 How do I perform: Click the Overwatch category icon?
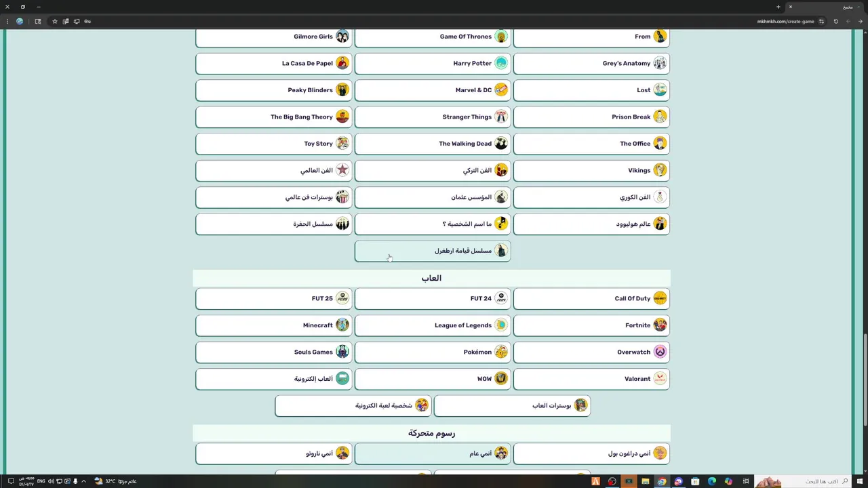click(x=660, y=352)
